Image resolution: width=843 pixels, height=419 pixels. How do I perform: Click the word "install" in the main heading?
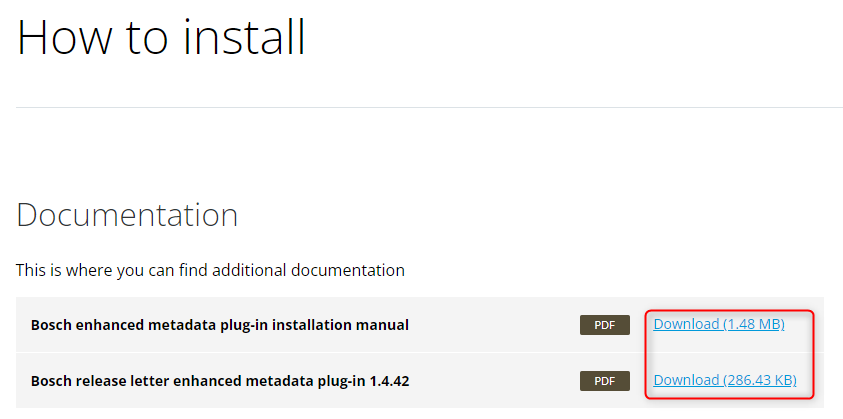tap(243, 37)
